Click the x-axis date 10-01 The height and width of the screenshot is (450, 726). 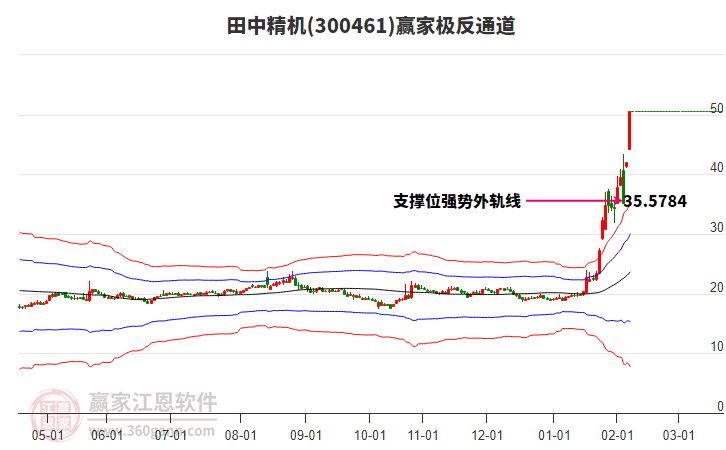(x=369, y=436)
